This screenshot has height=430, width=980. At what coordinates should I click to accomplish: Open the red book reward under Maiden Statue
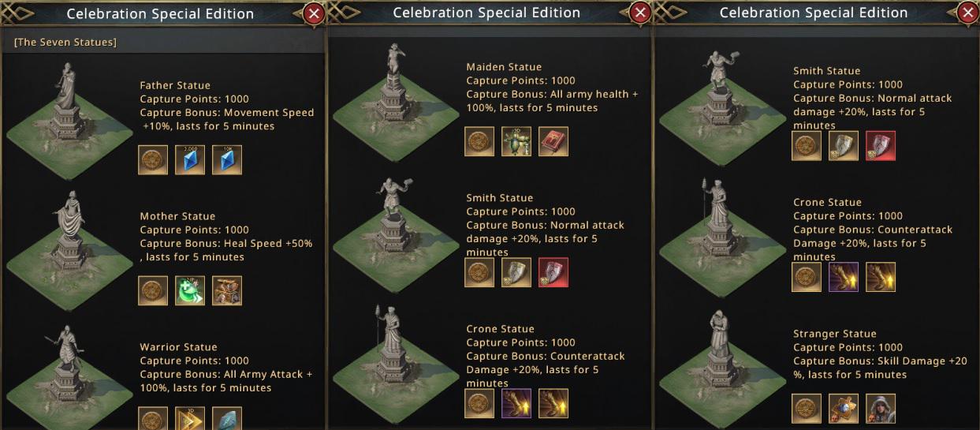pos(553,141)
